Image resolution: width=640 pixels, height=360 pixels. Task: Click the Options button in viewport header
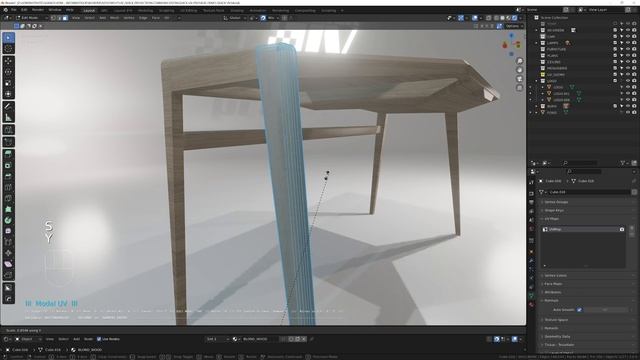click(x=513, y=26)
